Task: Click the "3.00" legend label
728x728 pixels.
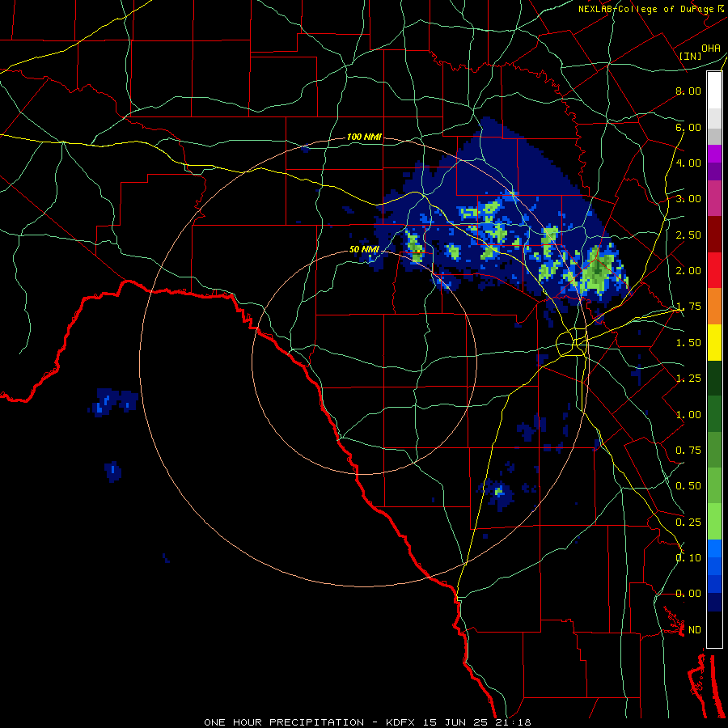Action: click(688, 199)
